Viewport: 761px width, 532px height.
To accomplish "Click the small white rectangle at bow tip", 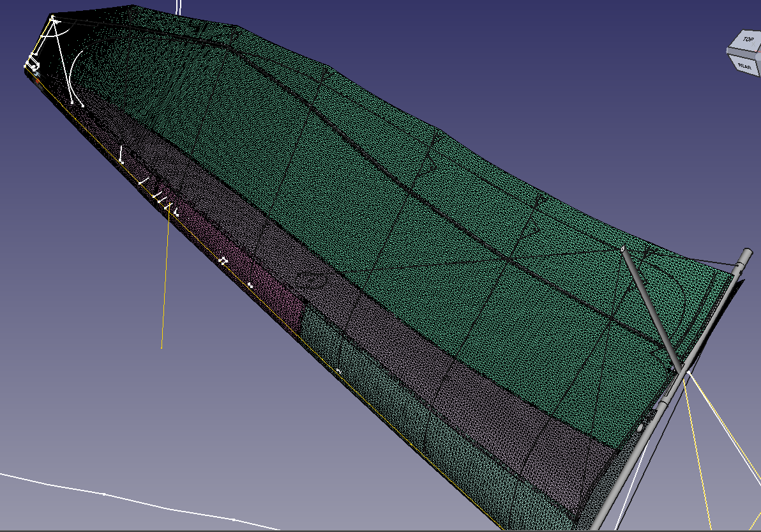I will [31, 64].
